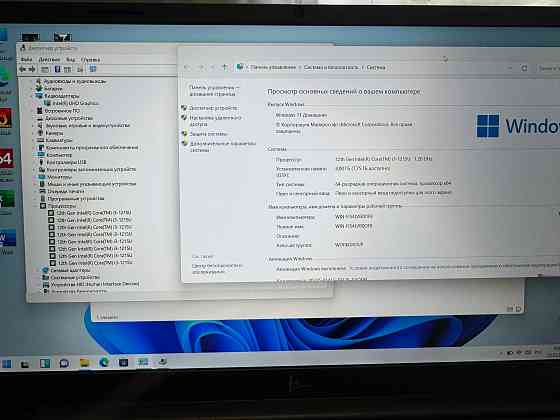Click the Контроллеры запоминающих устройств icon

coord(42,170)
